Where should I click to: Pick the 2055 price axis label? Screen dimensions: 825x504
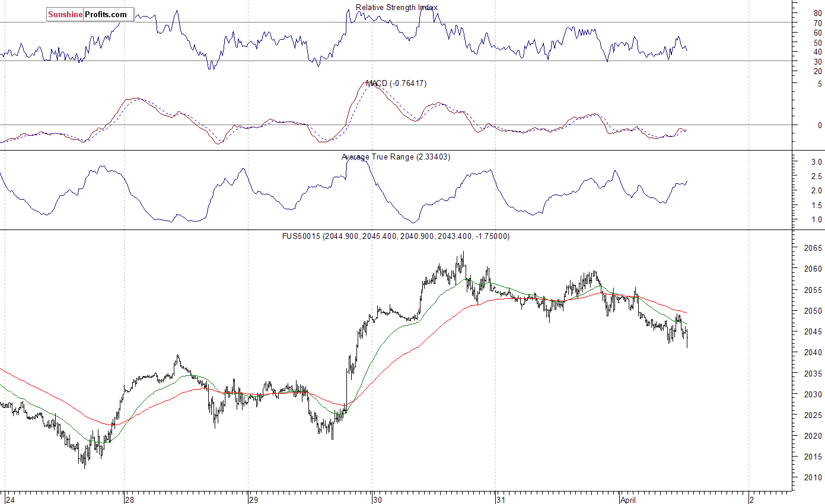click(x=814, y=290)
